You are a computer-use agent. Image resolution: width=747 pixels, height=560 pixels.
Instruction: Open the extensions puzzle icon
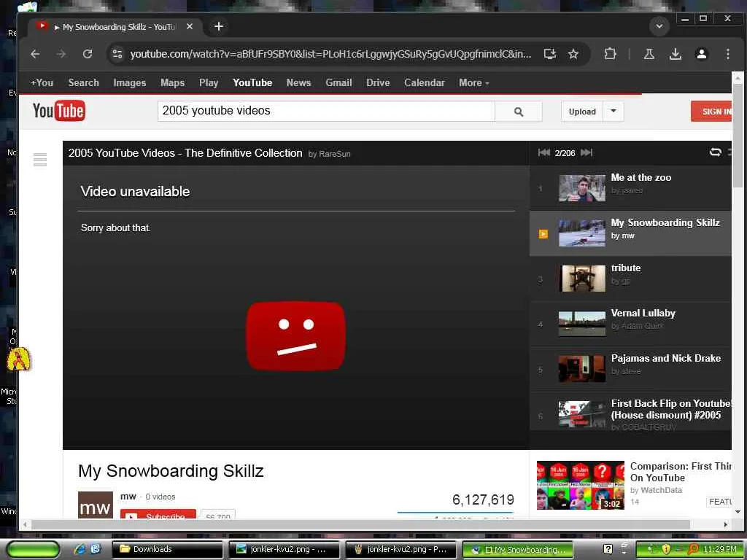(610, 54)
